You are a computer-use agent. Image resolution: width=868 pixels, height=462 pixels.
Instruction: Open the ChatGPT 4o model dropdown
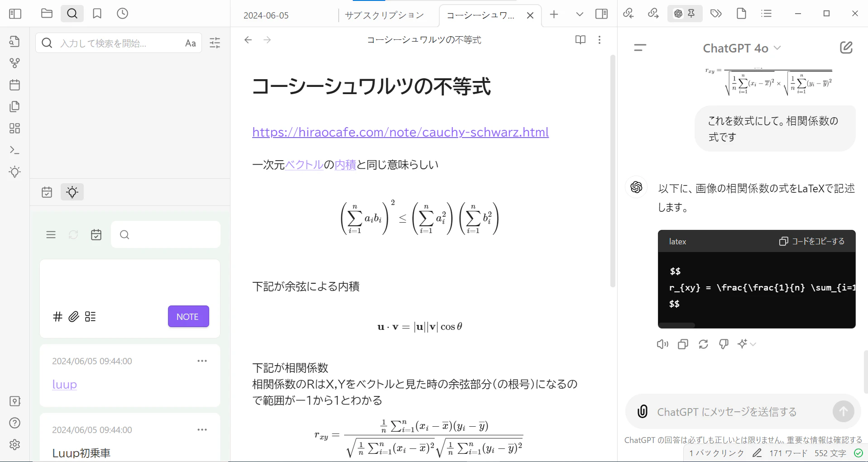[742, 48]
